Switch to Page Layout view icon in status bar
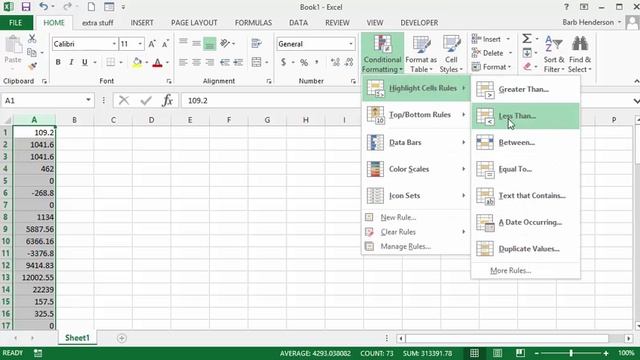This screenshot has width=640, height=360. (497, 353)
